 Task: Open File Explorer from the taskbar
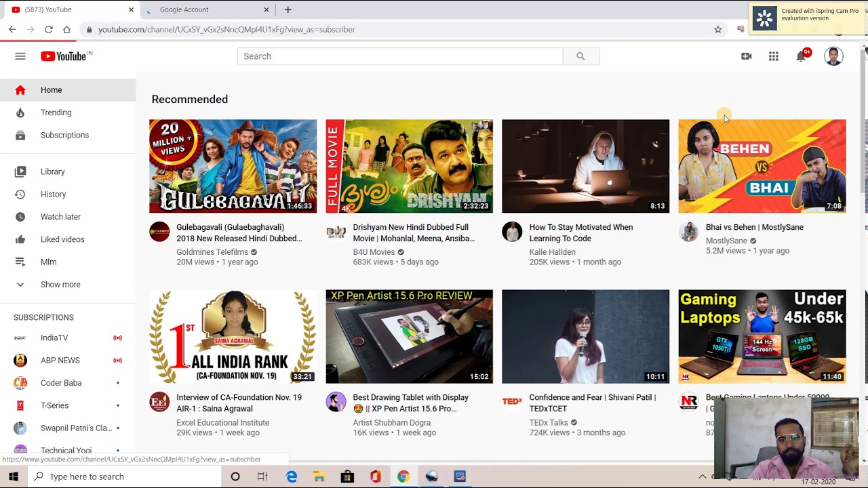pyautogui.click(x=319, y=476)
